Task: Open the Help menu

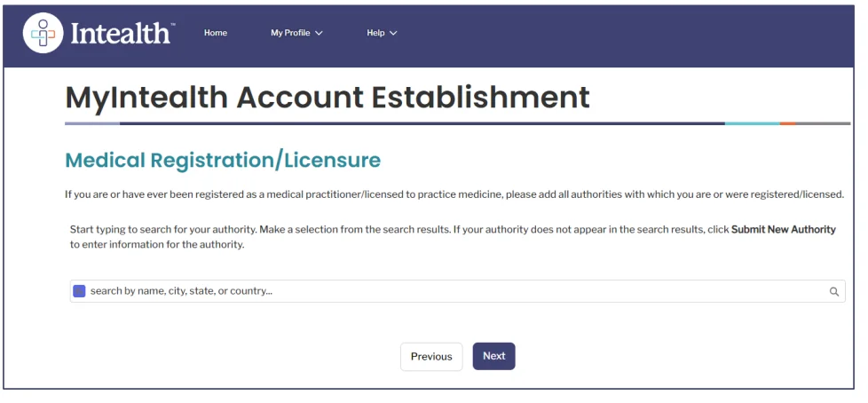Action: [375, 33]
